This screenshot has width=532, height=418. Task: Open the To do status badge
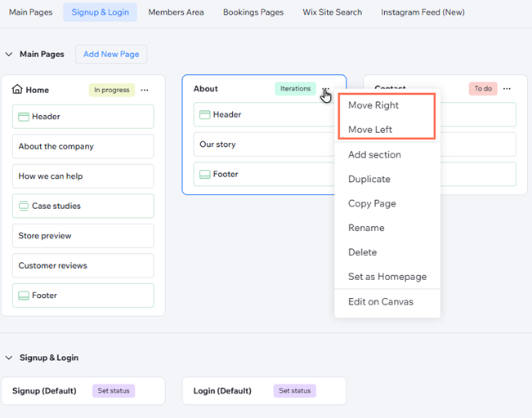[483, 88]
